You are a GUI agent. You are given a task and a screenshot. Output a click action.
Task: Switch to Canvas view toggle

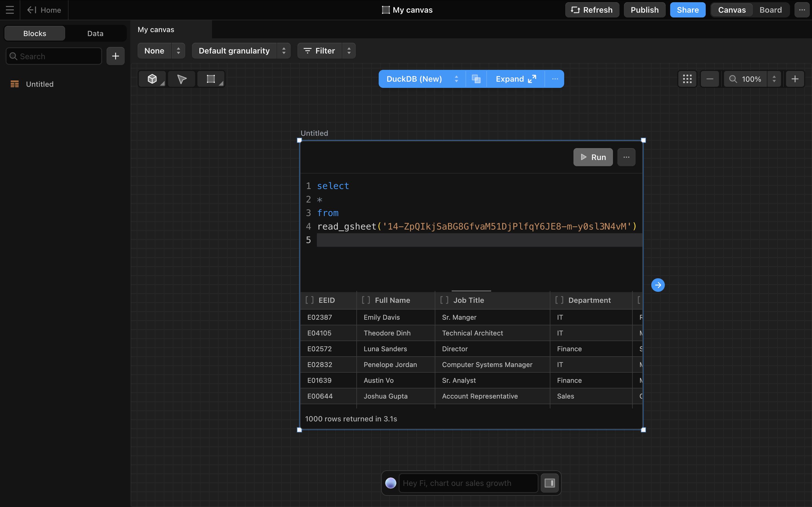pos(731,10)
